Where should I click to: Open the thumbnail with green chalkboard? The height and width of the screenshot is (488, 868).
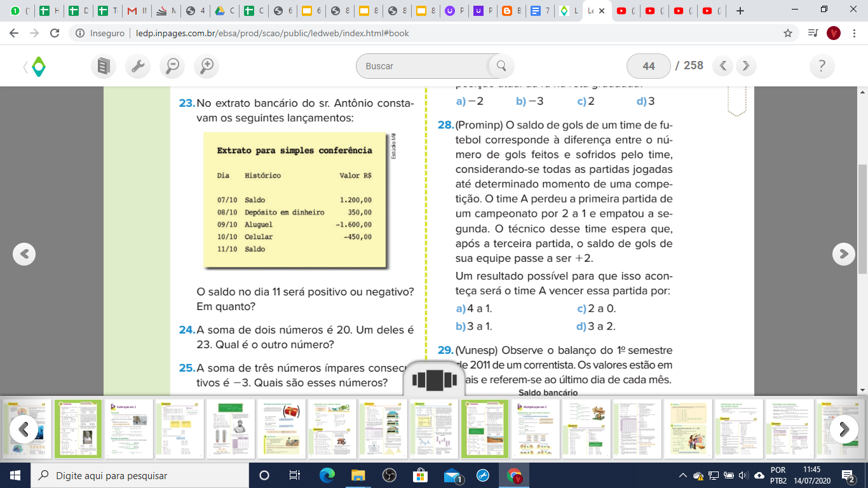[231, 429]
